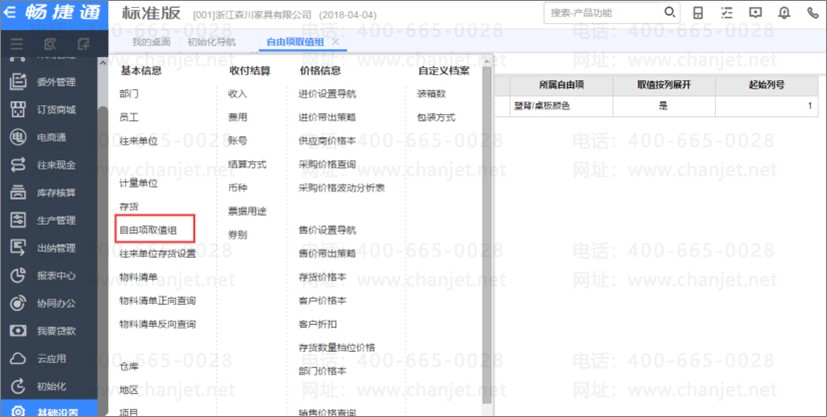Screen dimensions: 827x417
Task: Click the sidebar scroll-up arrow
Action: click(x=102, y=63)
